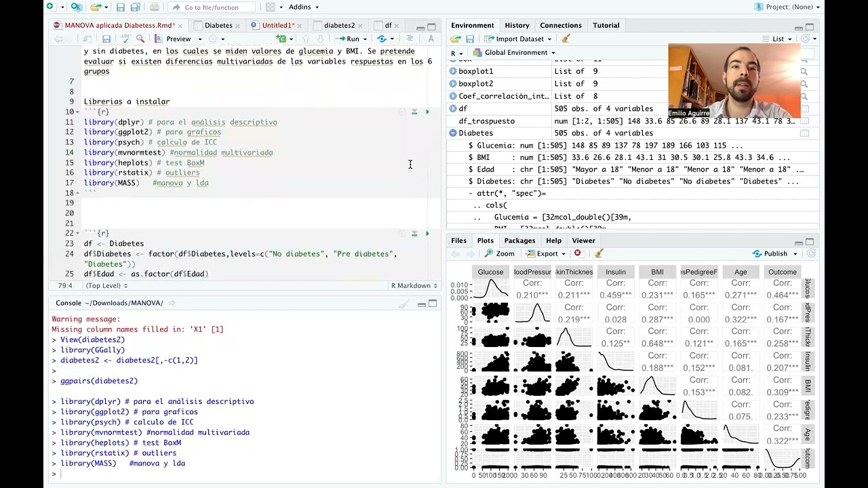Open Global Environment dropdown

pos(514,52)
